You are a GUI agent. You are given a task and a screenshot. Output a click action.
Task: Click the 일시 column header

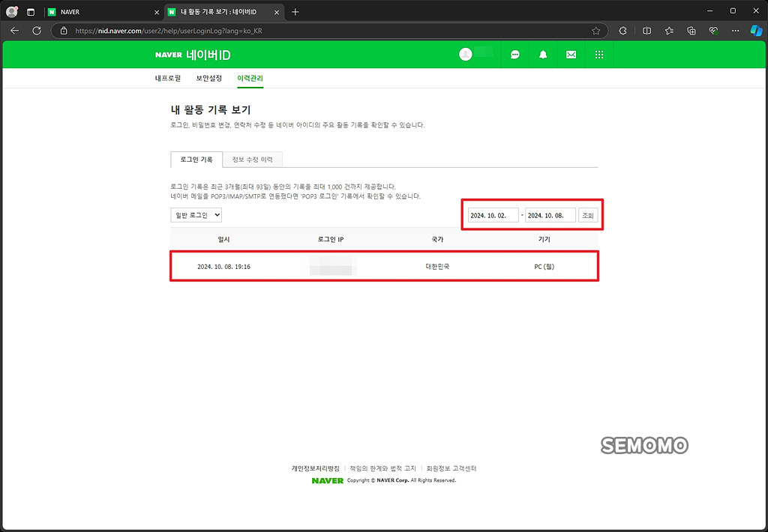point(223,239)
